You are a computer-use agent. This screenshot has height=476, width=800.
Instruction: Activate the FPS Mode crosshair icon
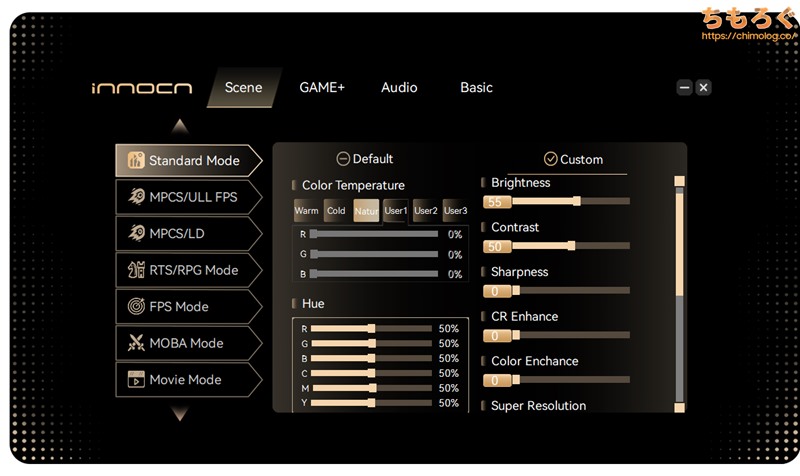click(x=134, y=307)
